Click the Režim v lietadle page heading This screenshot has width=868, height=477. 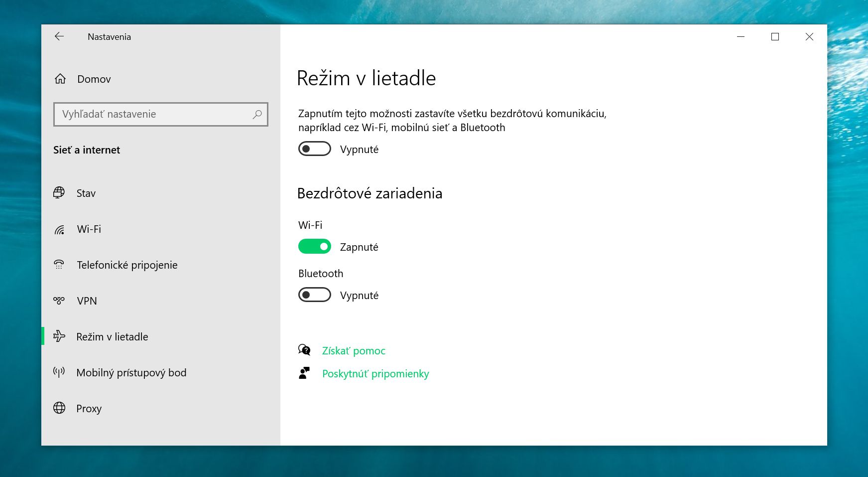367,78
